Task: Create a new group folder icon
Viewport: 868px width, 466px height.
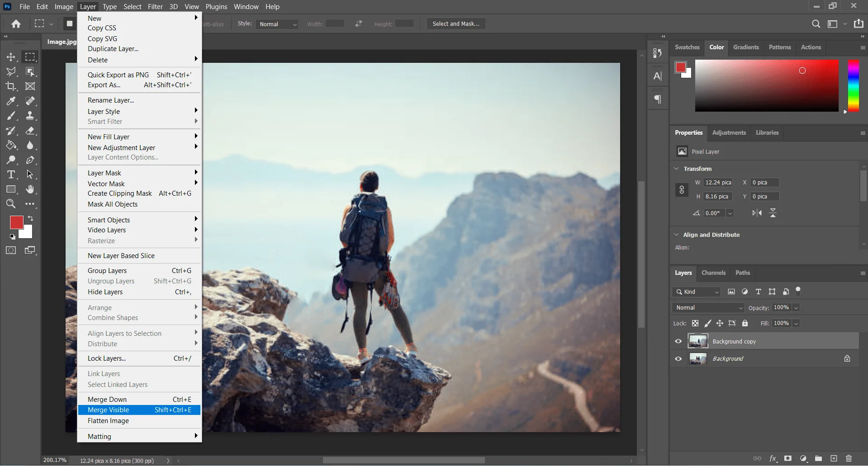Action: click(x=818, y=458)
